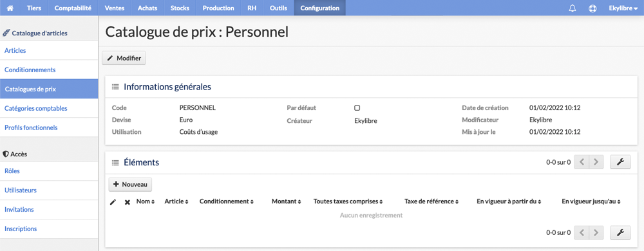This screenshot has width=644, height=251.
Task: Click the Aucun enregistrement message
Action: 372,215
